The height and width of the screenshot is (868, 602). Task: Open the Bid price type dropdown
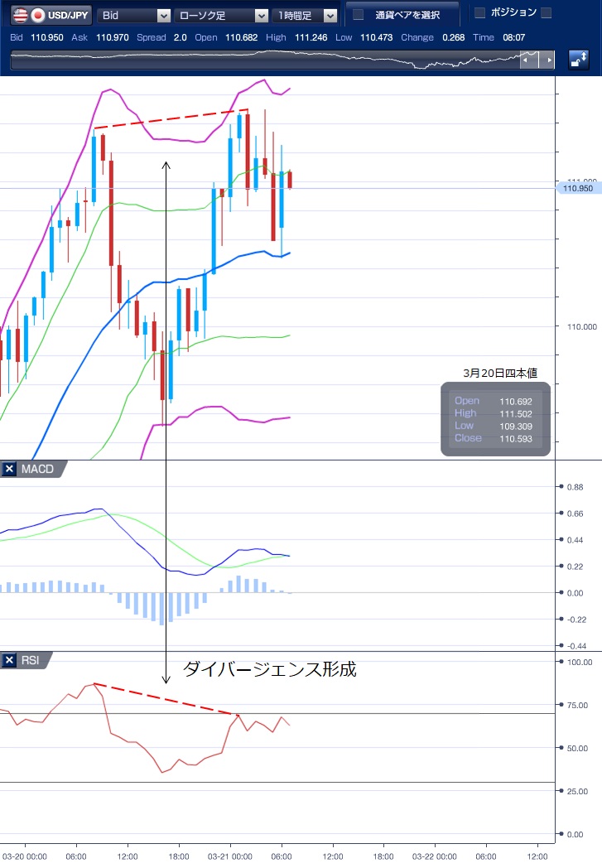(x=134, y=15)
